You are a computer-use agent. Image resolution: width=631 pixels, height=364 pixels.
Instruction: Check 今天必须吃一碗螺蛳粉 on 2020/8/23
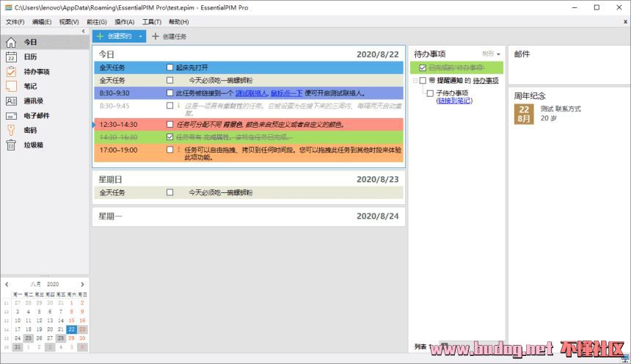pyautogui.click(x=169, y=192)
